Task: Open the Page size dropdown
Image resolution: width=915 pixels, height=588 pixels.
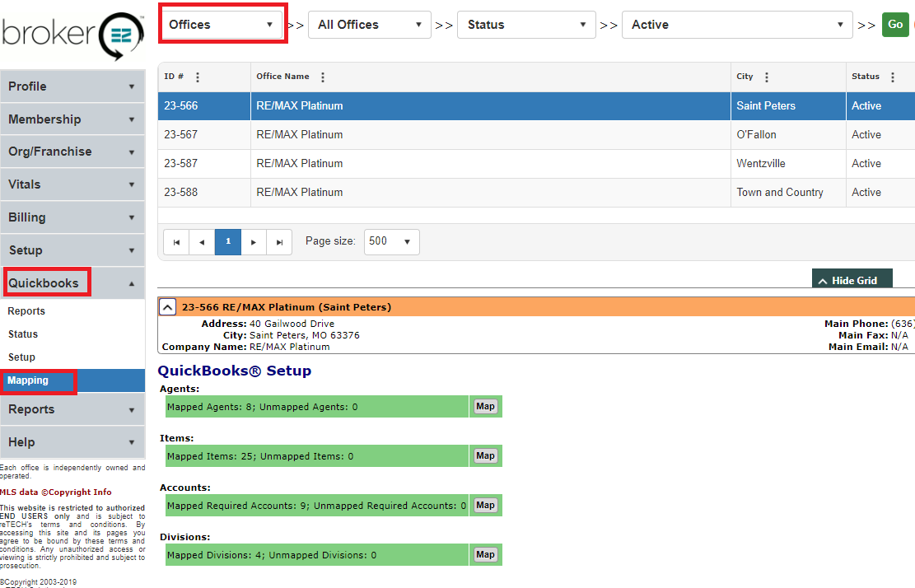Action: 391,241
